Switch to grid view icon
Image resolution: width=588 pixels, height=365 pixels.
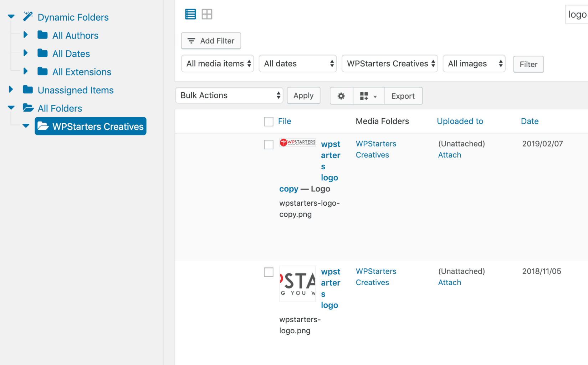tap(207, 14)
